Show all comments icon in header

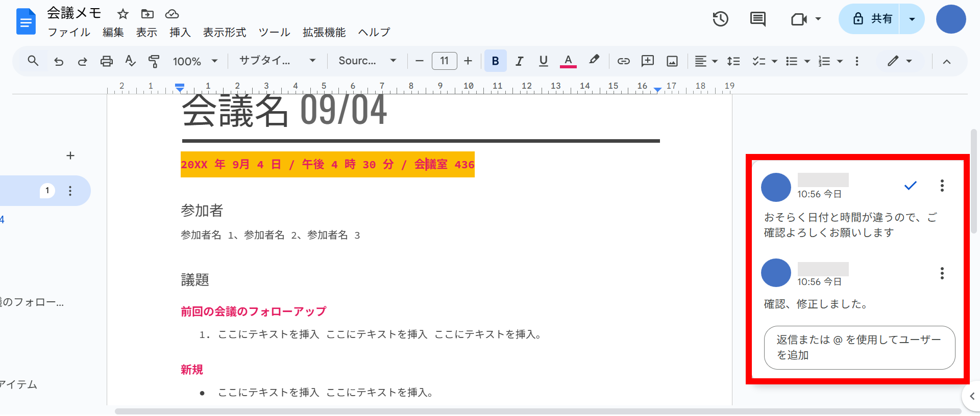pos(757,19)
